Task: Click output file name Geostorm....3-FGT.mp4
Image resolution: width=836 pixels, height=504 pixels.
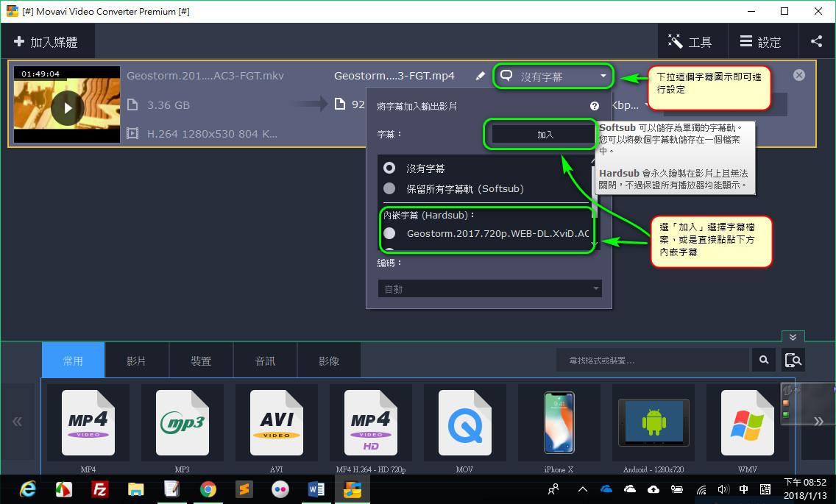Action: click(x=394, y=76)
